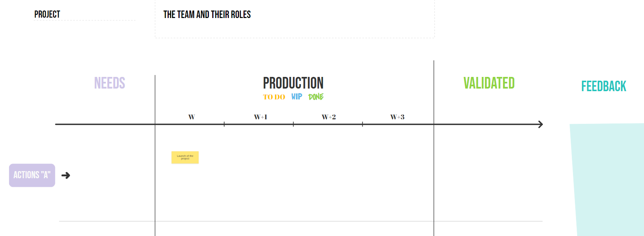The height and width of the screenshot is (236, 644).
Task: Click the PRODUCTION column heading
Action: [x=293, y=83]
